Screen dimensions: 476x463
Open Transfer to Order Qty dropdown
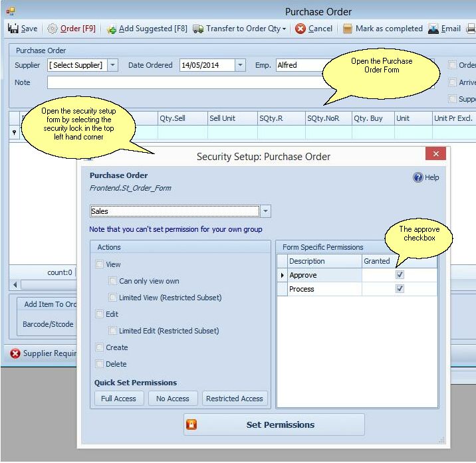284,29
